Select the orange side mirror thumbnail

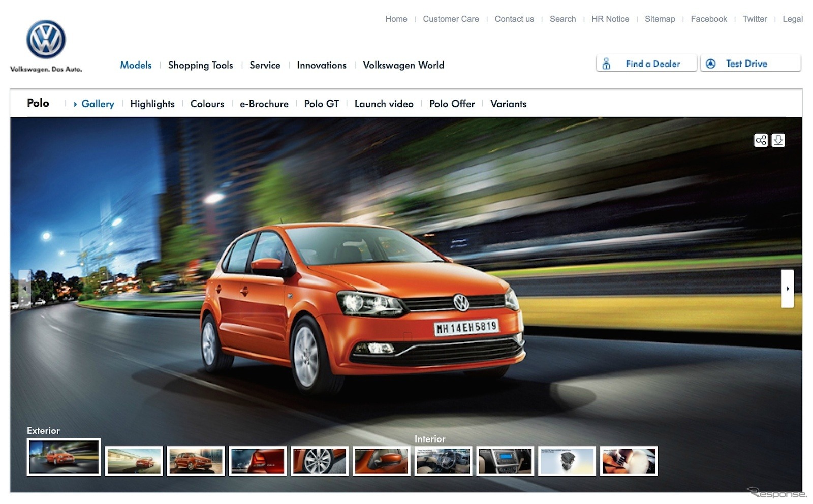[382, 461]
